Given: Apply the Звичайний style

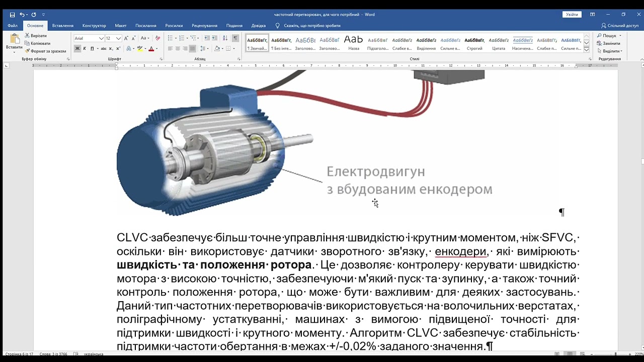Looking at the screenshot, I should tap(257, 43).
